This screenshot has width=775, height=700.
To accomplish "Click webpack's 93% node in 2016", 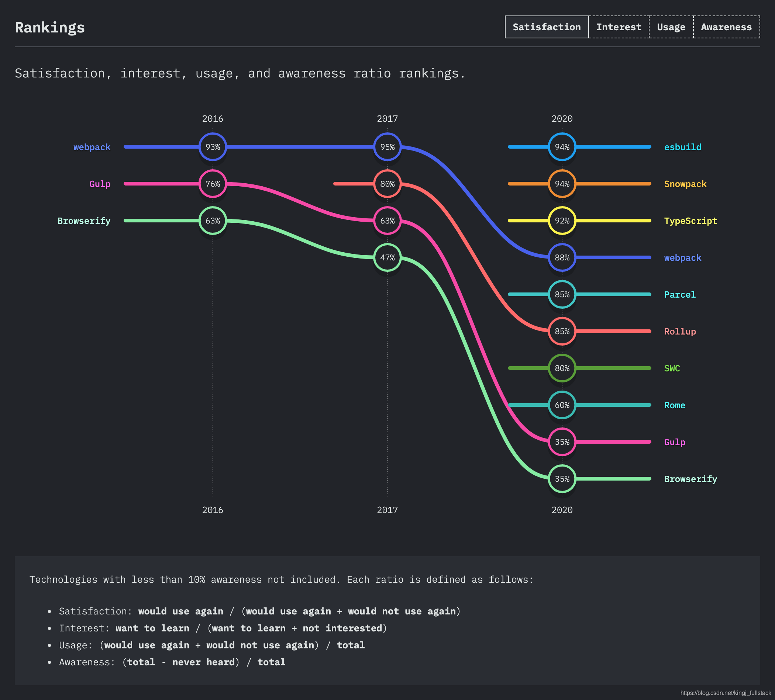I will pos(213,147).
